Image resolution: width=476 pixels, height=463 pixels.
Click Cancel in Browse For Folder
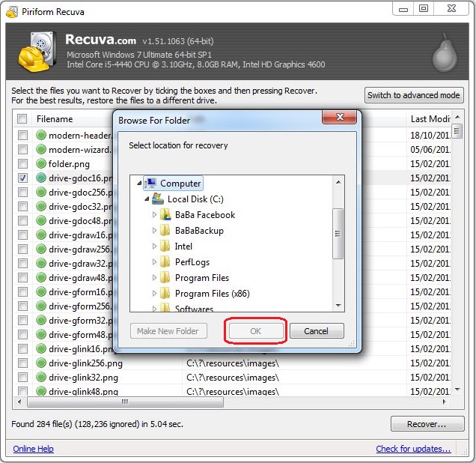tap(317, 331)
